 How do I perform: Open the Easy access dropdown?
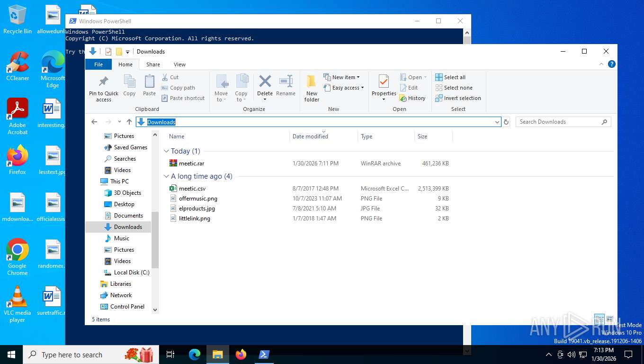[344, 88]
